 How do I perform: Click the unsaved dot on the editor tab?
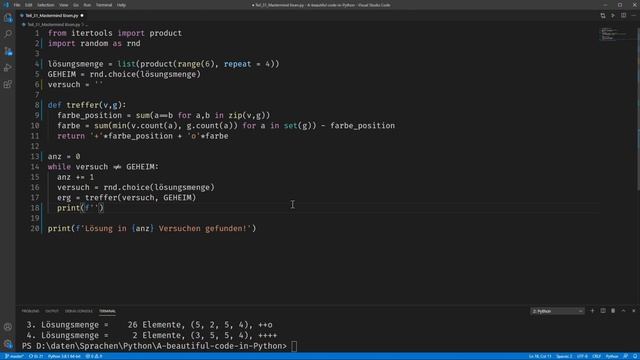coord(82,16)
